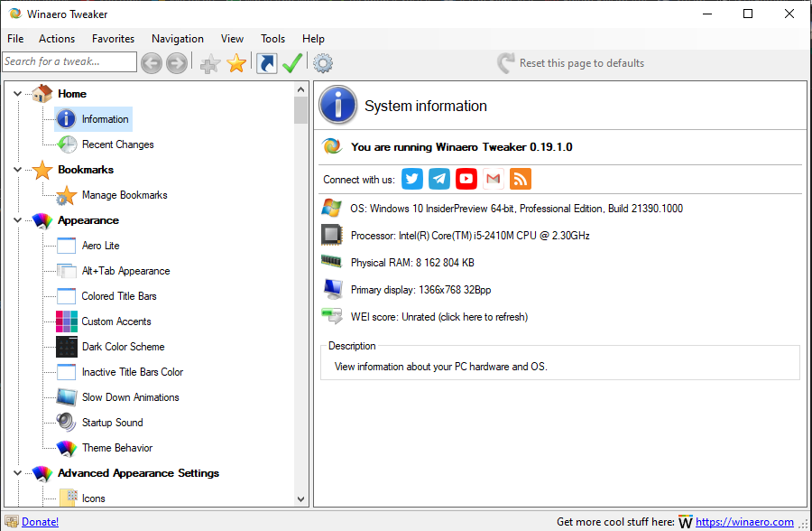The image size is (812, 531).
Task: Click the RAM module icon
Action: pos(331,261)
